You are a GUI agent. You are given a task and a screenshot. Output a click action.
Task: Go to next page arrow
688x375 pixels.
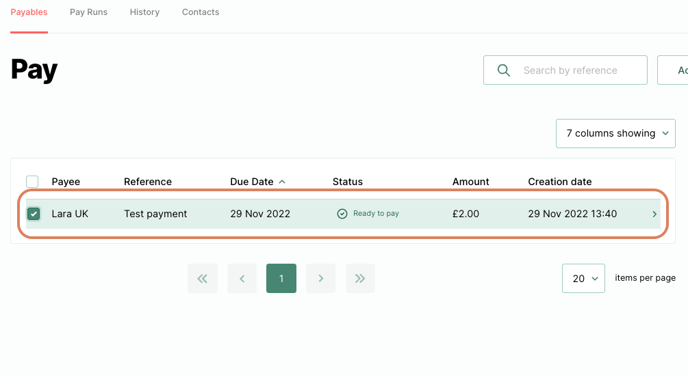click(x=321, y=278)
